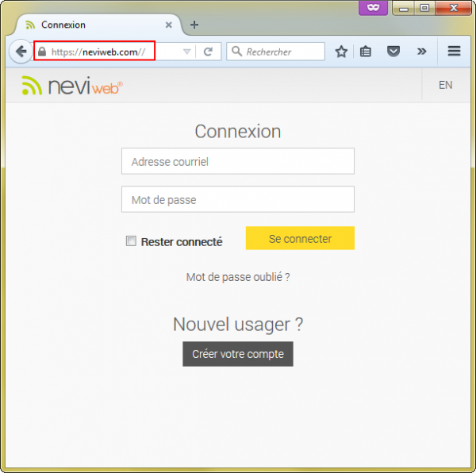Viewport: 476px width, 473px height.
Task: Open the Firefox hamburger menu
Action: coord(454,52)
